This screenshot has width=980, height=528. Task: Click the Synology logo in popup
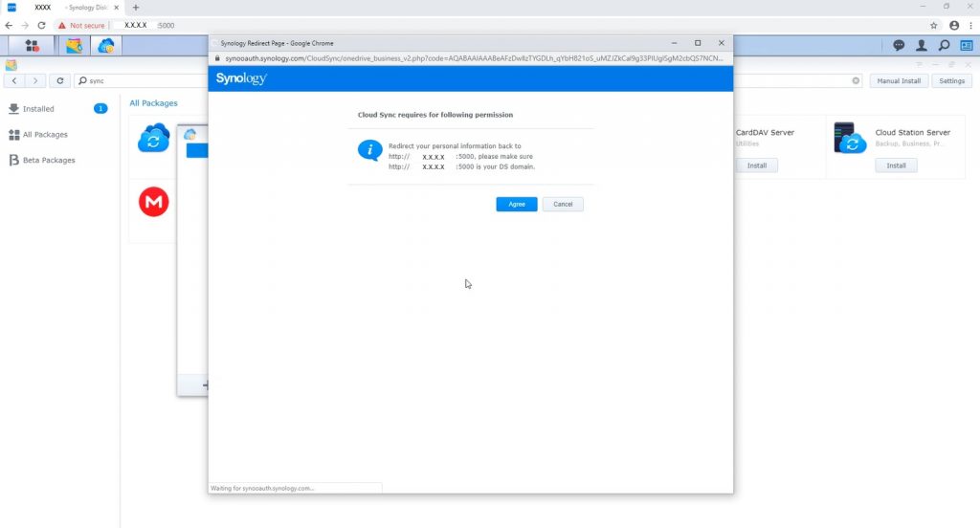(241, 78)
